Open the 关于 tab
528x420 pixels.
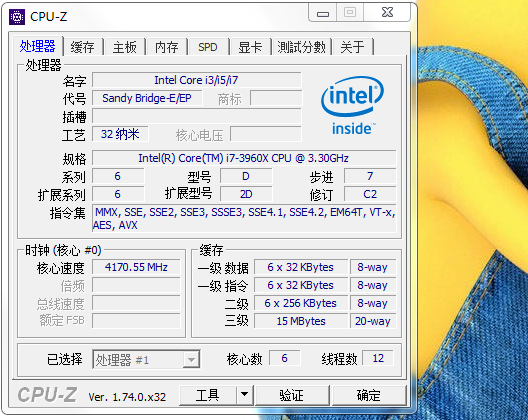click(x=352, y=47)
